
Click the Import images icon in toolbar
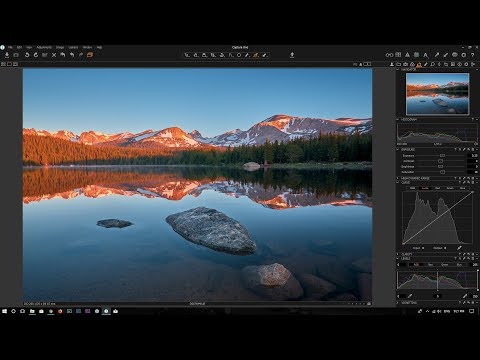click(7, 55)
